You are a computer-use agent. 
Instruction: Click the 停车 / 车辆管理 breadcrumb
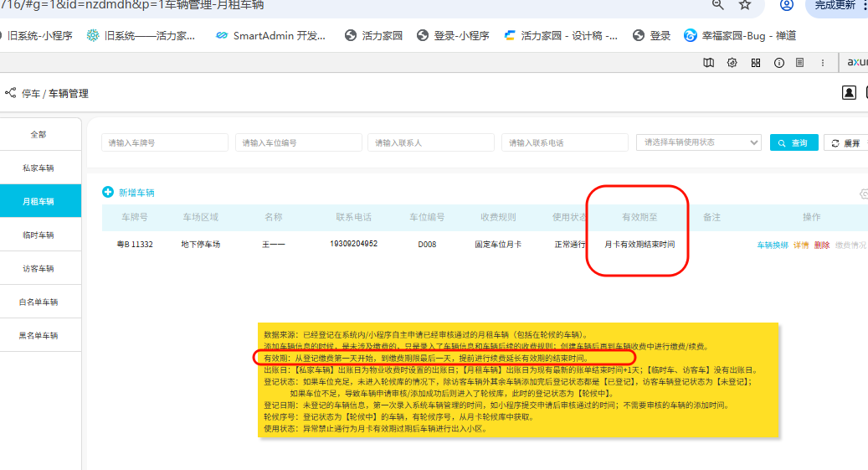[x=54, y=94]
